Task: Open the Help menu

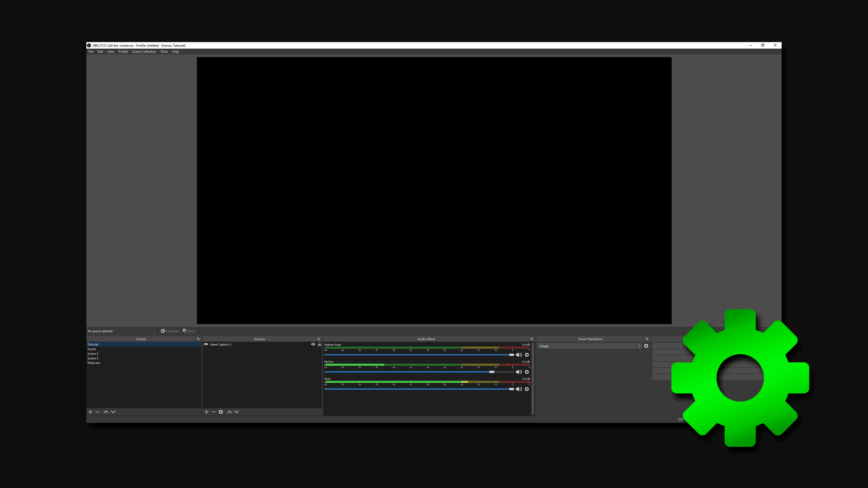Action: [x=175, y=52]
